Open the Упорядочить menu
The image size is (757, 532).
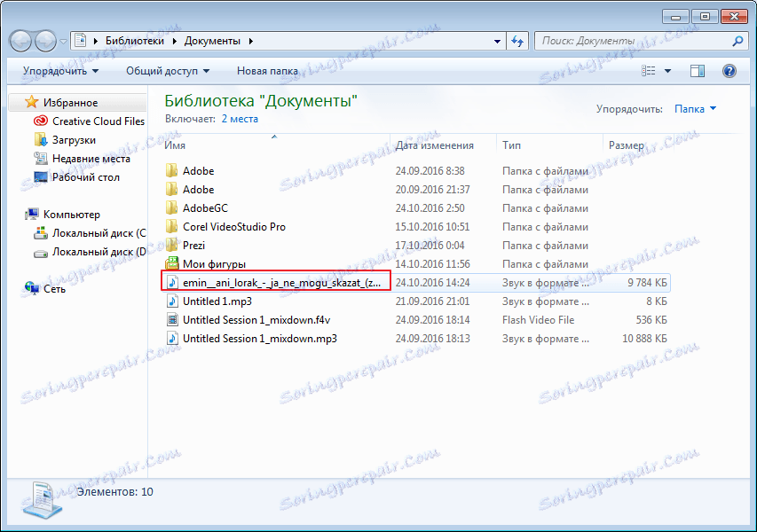tap(61, 71)
